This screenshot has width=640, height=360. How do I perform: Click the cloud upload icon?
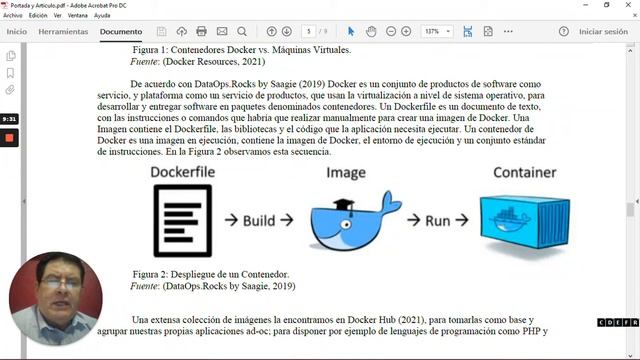point(182,31)
